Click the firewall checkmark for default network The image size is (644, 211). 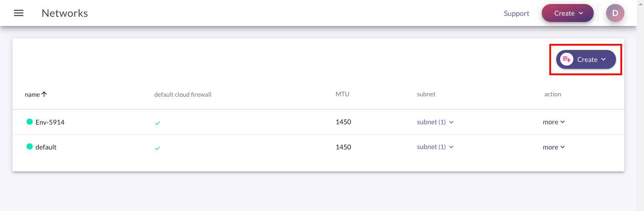tap(158, 148)
